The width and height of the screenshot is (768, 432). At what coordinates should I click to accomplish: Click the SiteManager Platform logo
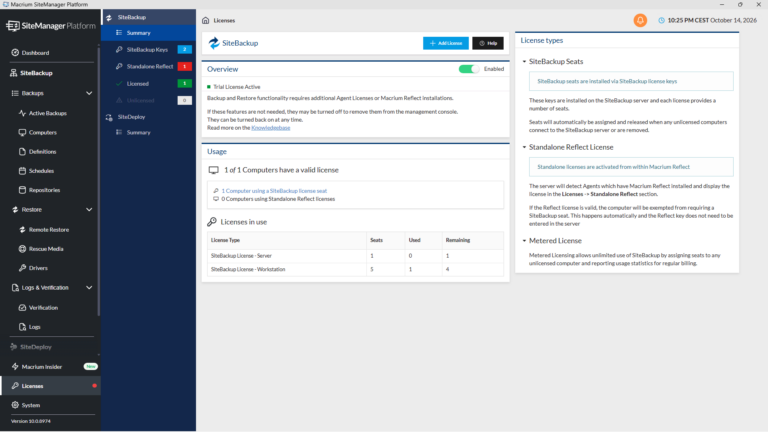click(x=51, y=26)
